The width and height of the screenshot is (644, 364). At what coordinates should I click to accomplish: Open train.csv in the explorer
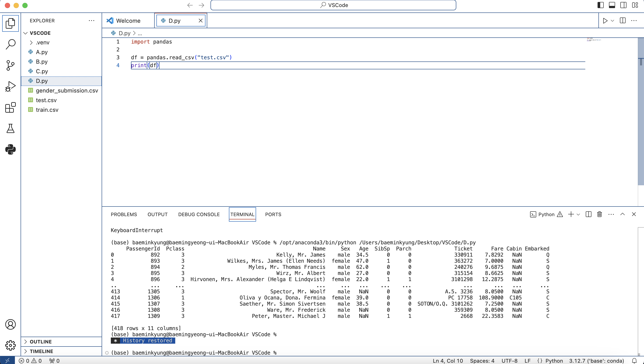(61, 110)
